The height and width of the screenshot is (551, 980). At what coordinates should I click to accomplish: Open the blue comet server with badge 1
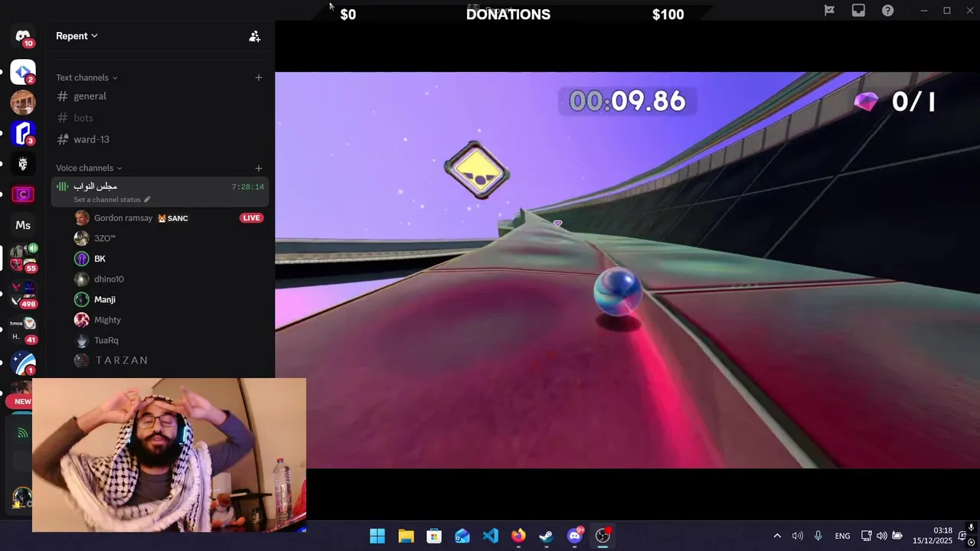23,363
